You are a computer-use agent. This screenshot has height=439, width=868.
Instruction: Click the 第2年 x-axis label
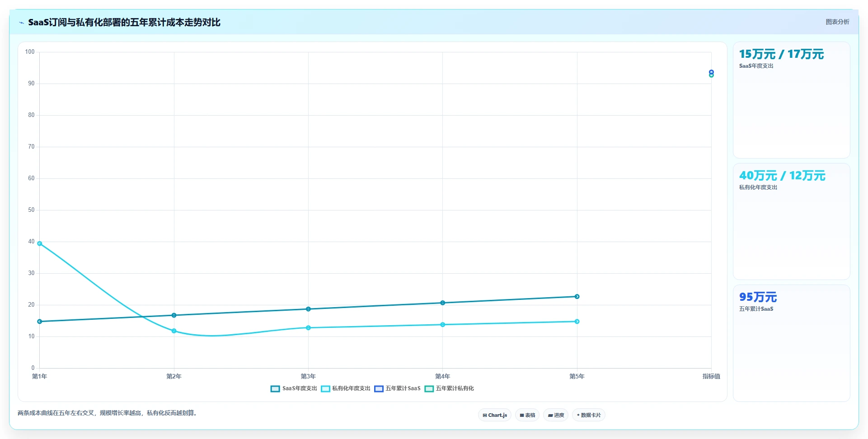click(x=174, y=376)
